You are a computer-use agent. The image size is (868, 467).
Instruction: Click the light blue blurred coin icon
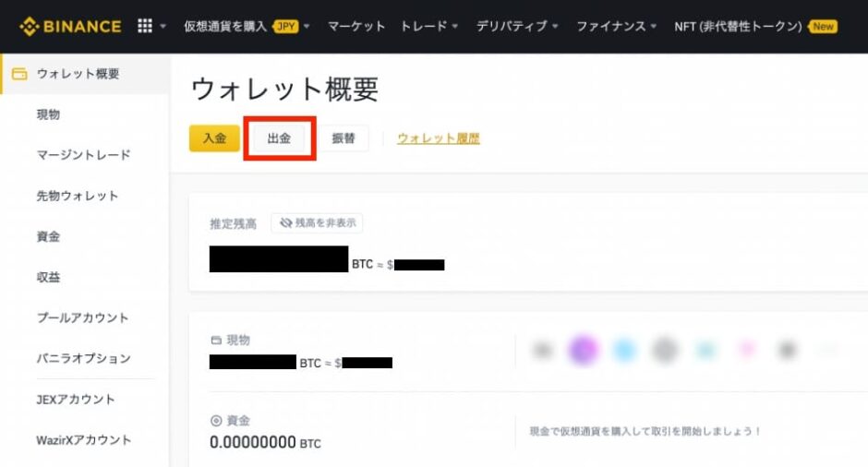pos(625,350)
